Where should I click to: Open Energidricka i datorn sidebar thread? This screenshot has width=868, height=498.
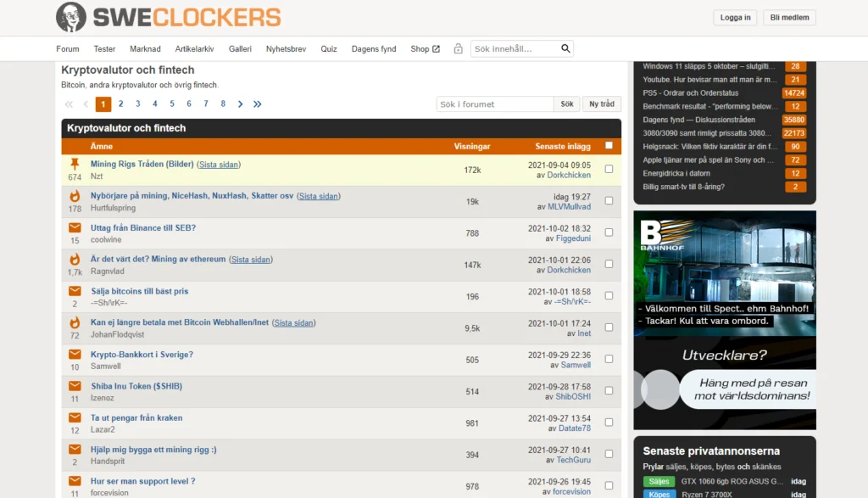point(676,173)
